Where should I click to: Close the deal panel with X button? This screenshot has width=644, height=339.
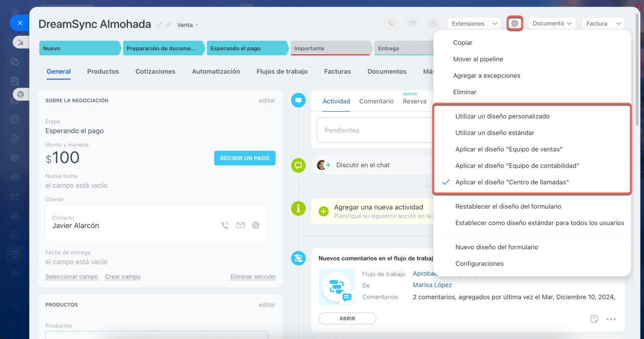point(20,23)
